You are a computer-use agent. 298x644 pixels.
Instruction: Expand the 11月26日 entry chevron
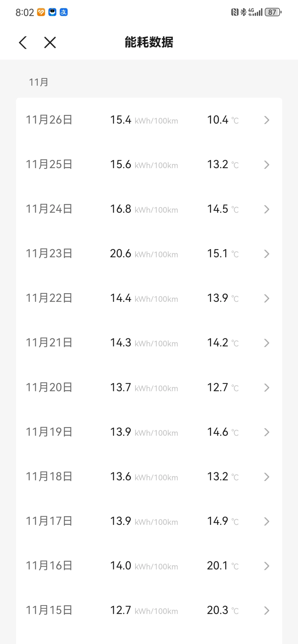[x=266, y=120]
